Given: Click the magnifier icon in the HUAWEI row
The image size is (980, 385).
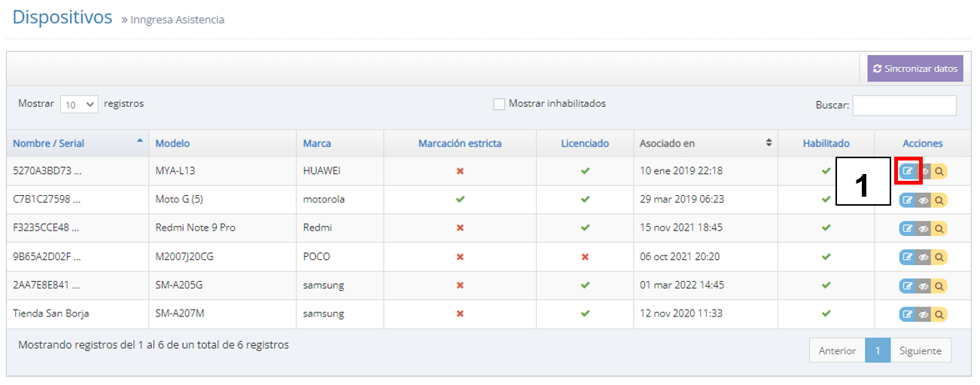Looking at the screenshot, I should (x=939, y=171).
